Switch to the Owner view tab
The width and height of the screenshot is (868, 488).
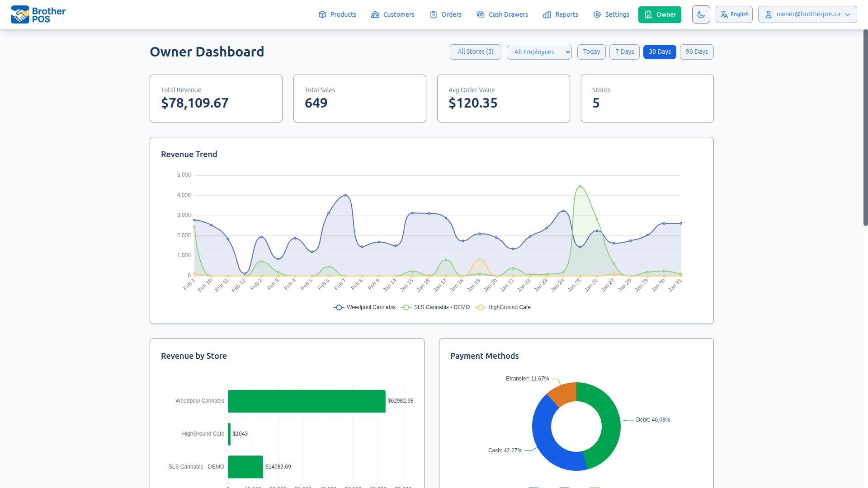[660, 14]
